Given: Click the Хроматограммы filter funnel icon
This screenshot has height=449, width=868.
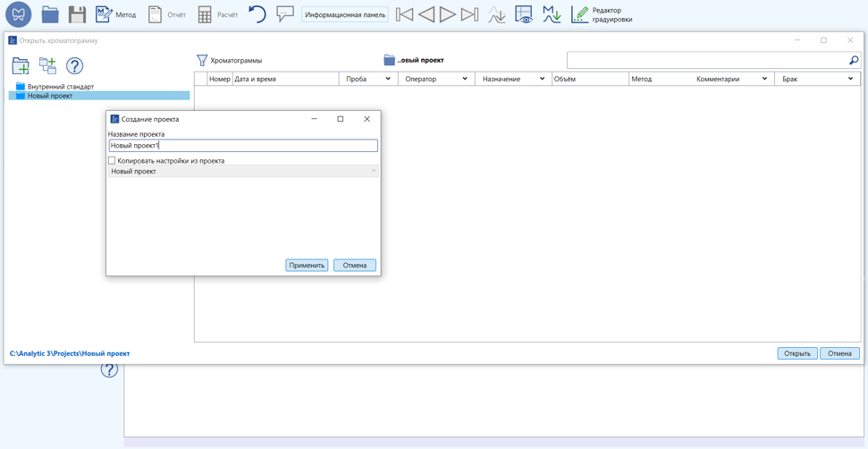Looking at the screenshot, I should pyautogui.click(x=202, y=60).
